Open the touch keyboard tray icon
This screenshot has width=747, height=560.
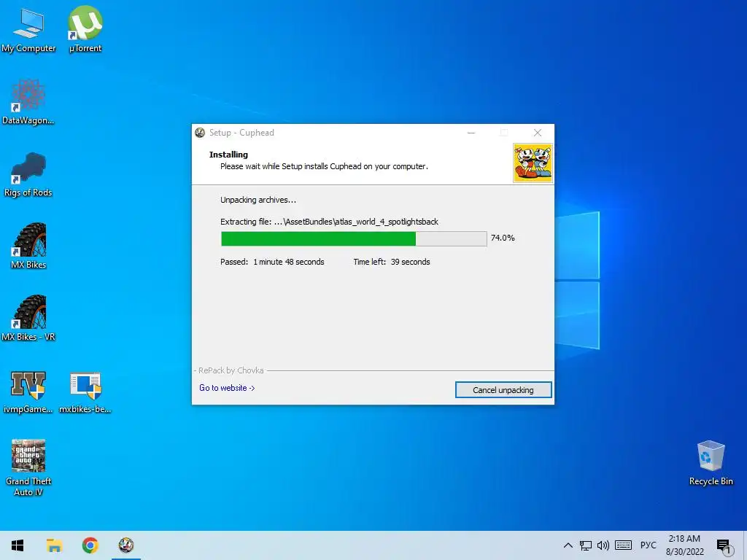click(x=623, y=545)
